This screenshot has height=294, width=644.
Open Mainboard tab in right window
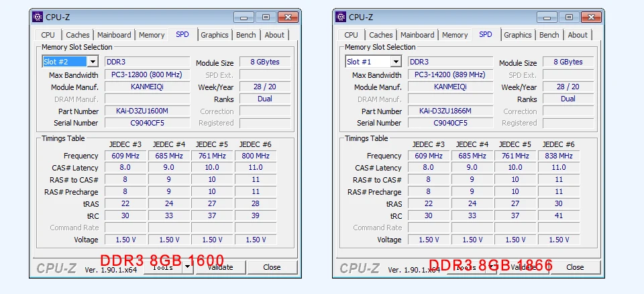pyautogui.click(x=417, y=35)
